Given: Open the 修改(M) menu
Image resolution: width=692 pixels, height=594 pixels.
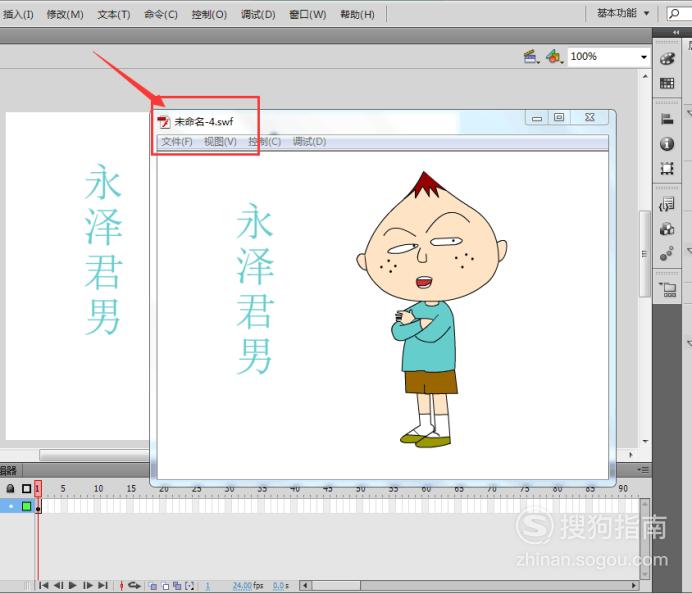Looking at the screenshot, I should (65, 15).
